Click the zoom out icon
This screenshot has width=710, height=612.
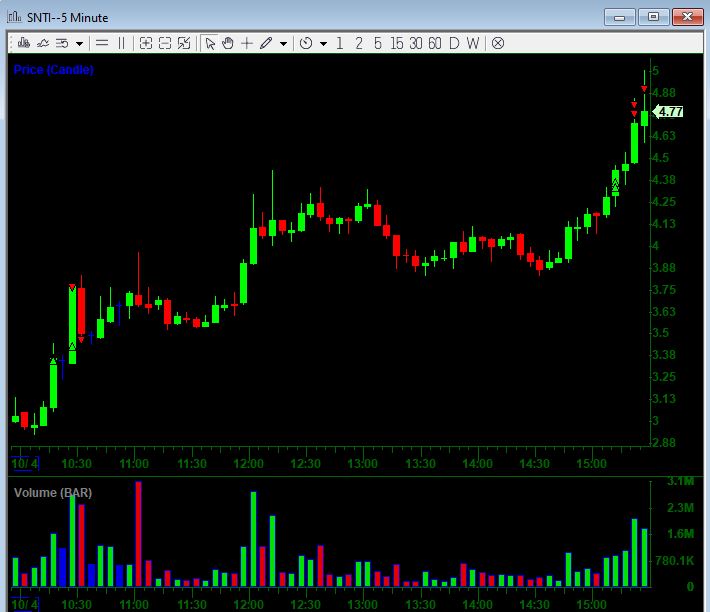(165, 43)
